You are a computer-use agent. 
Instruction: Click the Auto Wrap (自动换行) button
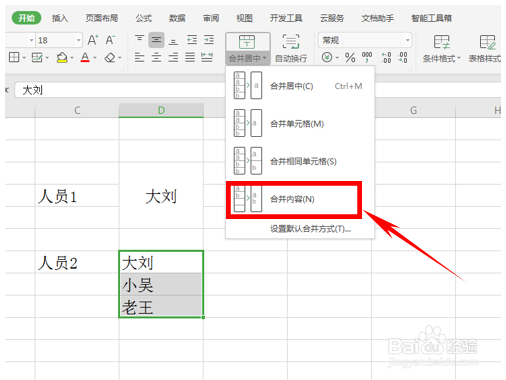click(291, 49)
